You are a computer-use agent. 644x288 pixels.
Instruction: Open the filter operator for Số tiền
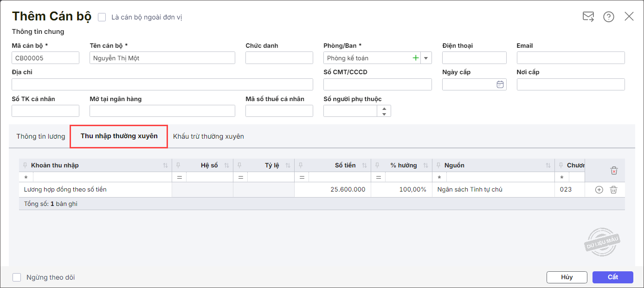click(302, 178)
